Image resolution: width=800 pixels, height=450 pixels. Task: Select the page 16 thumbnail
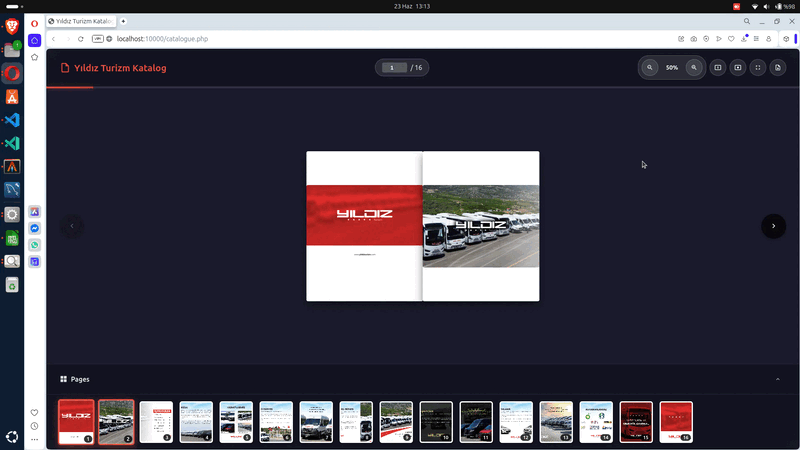click(x=676, y=422)
